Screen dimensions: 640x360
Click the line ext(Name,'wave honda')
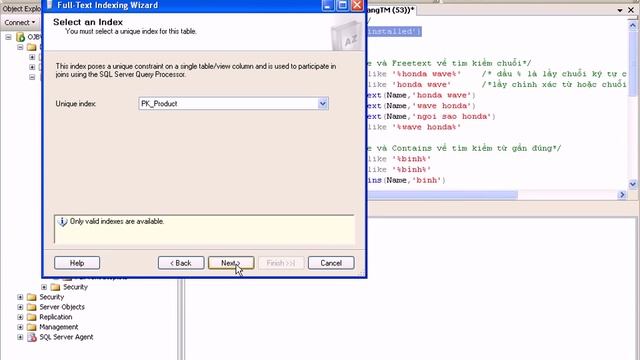[x=421, y=106]
